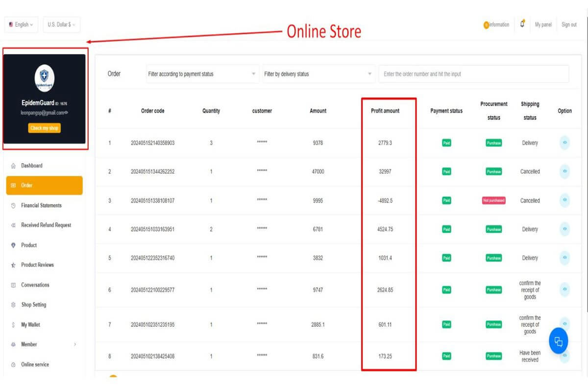View details of order 202405152140358903
The width and height of the screenshot is (588, 392).
click(x=564, y=143)
